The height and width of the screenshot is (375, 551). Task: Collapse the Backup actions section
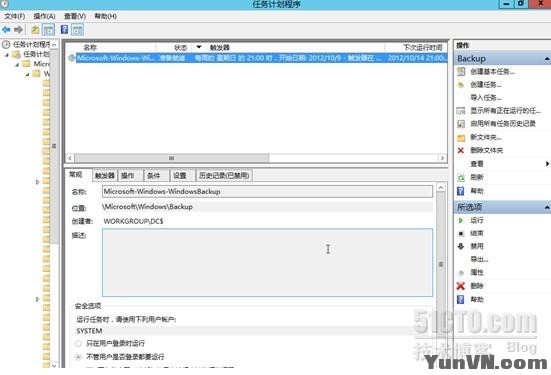click(547, 59)
